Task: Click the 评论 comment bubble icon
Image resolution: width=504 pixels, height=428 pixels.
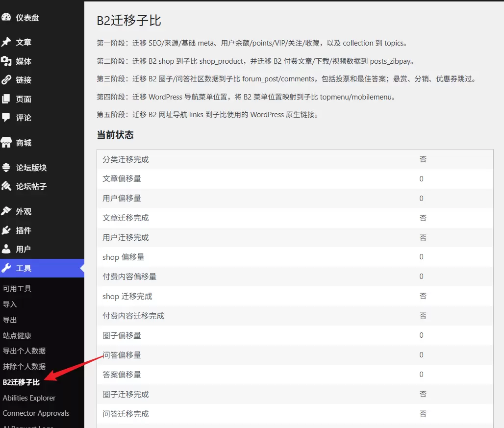Action: 6,118
